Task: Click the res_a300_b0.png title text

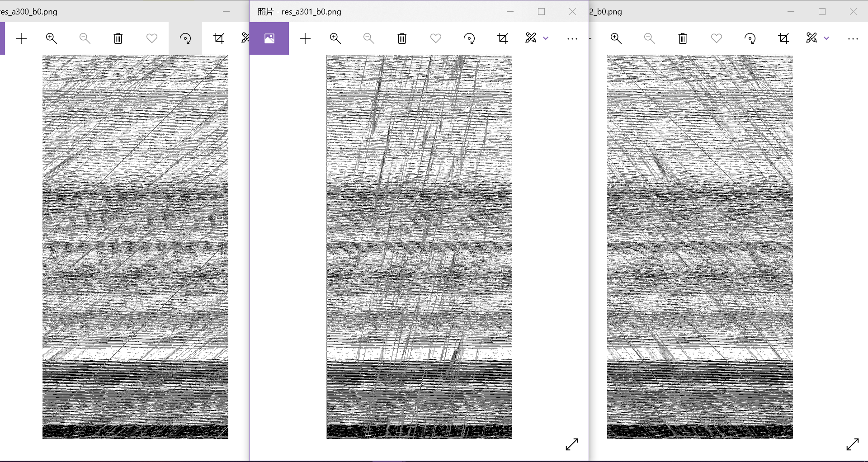Action: (x=29, y=12)
